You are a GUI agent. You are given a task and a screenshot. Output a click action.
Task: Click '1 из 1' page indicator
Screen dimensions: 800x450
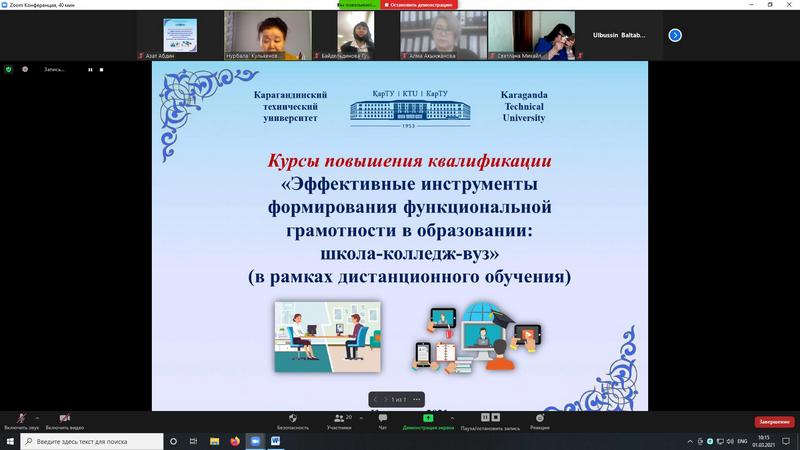click(399, 399)
